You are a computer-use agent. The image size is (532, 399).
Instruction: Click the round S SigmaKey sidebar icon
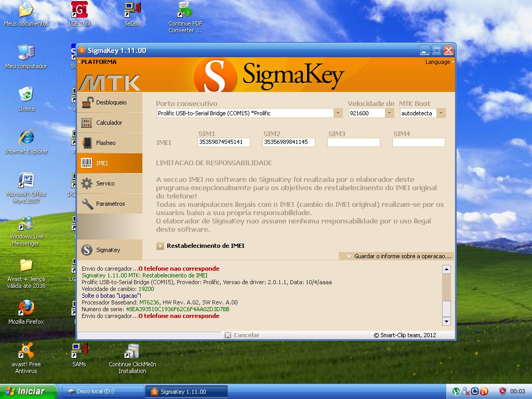(87, 250)
